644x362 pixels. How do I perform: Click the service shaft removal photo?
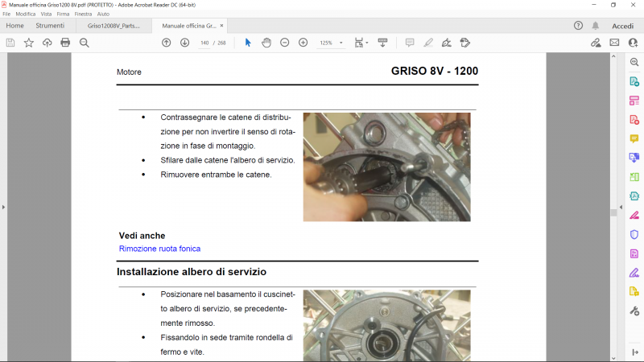tap(387, 167)
